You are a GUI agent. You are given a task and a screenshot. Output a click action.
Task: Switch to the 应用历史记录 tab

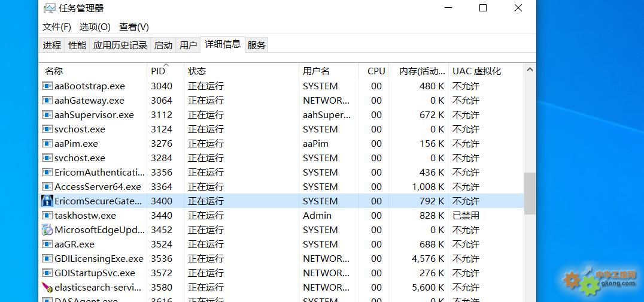point(120,46)
